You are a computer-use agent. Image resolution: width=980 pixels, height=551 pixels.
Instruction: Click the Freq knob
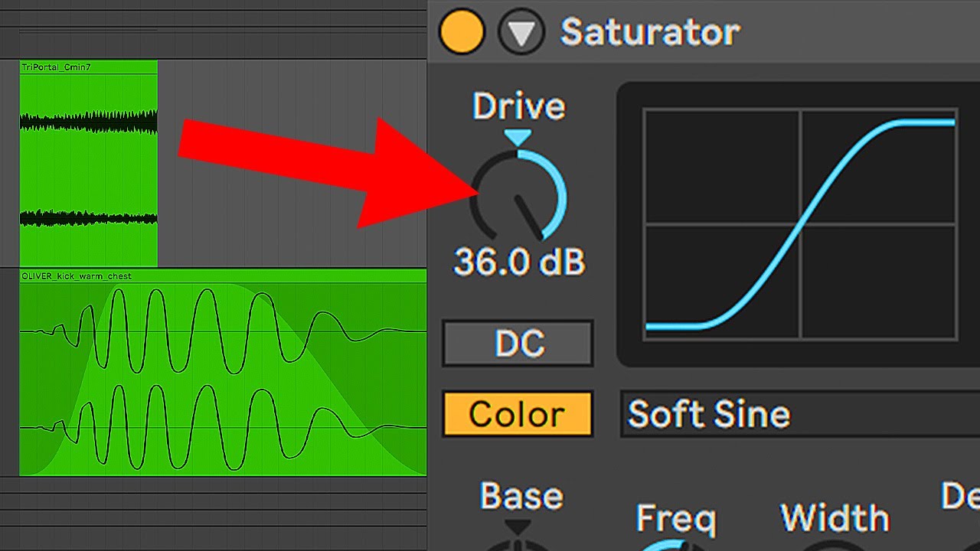(675, 545)
